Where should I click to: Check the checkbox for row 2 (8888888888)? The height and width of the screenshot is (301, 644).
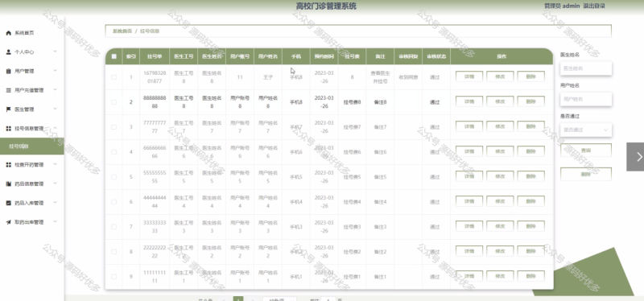pyautogui.click(x=114, y=102)
